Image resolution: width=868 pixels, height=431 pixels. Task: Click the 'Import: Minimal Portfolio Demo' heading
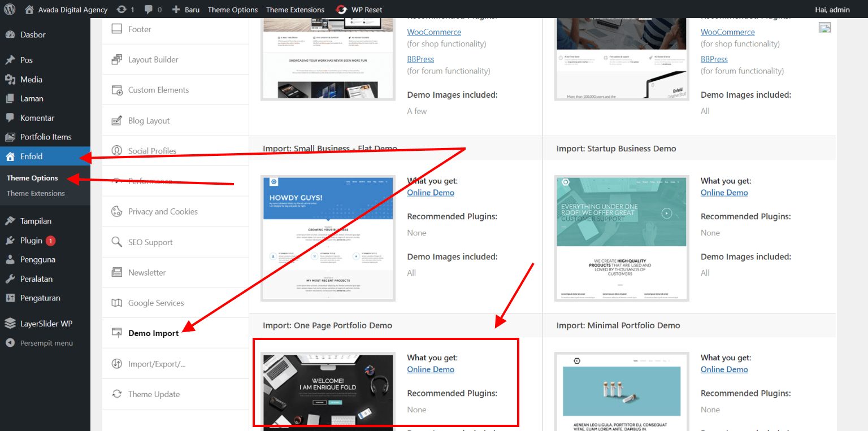[618, 325]
